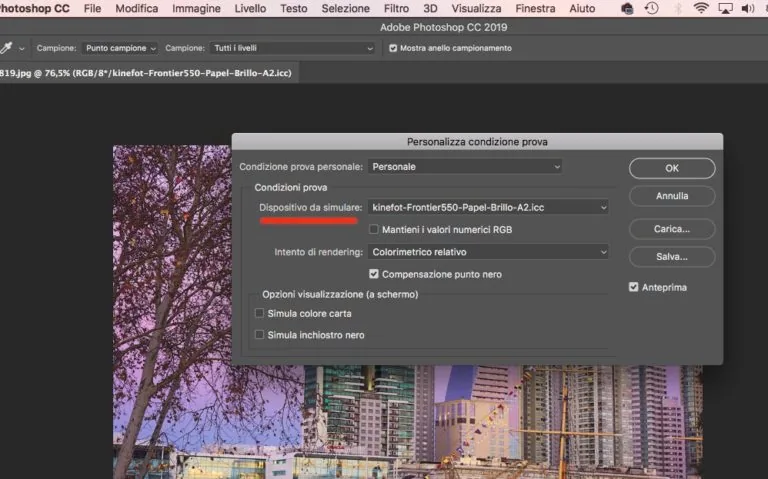Click the Dispositivo da simulare label

click(x=311, y=207)
